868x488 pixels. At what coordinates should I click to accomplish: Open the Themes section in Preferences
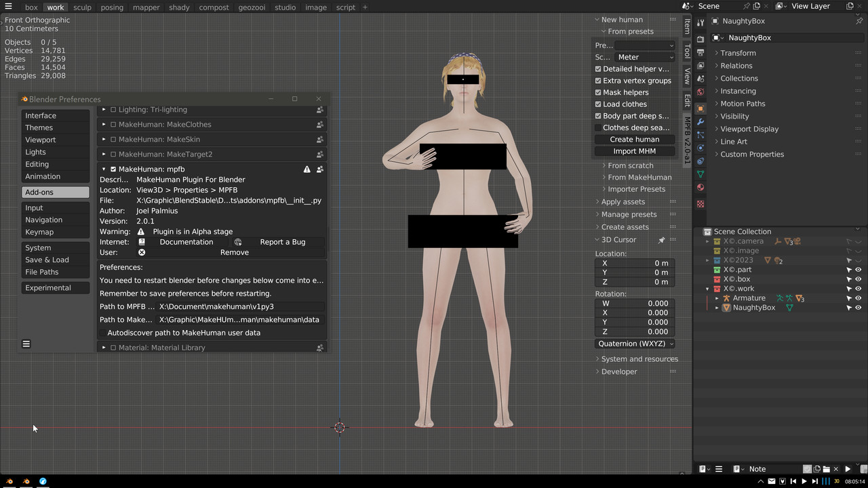[x=55, y=128]
